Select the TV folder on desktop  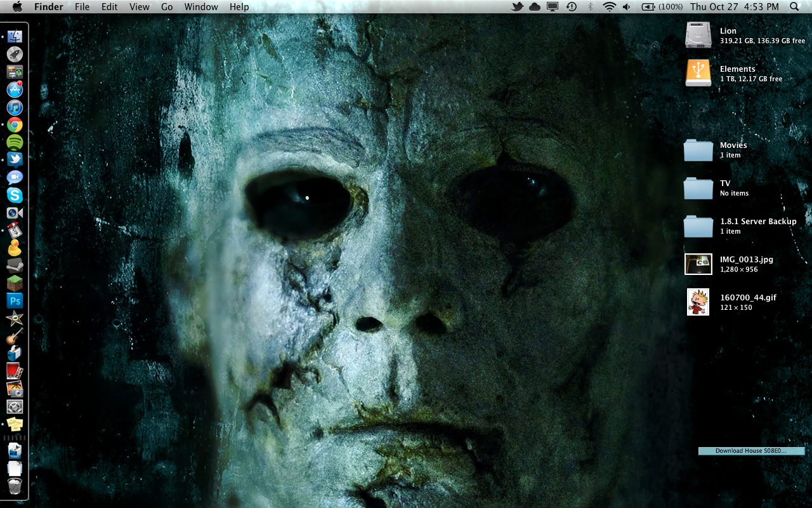click(698, 188)
